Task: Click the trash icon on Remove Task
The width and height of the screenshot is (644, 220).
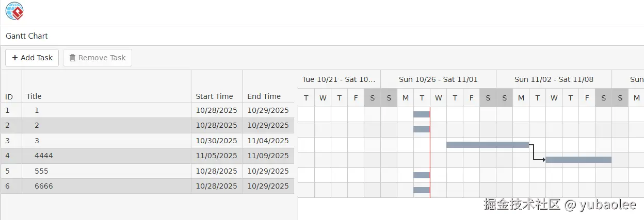Action: (x=72, y=58)
